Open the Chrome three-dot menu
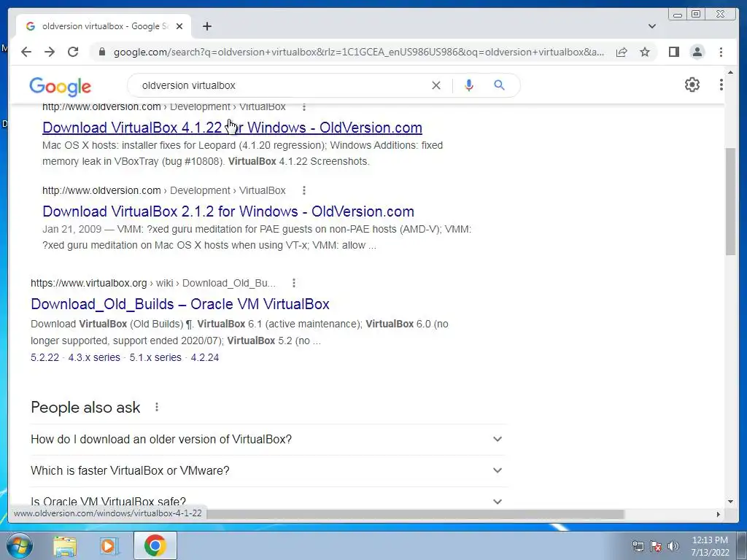The width and height of the screenshot is (747, 560). point(721,52)
